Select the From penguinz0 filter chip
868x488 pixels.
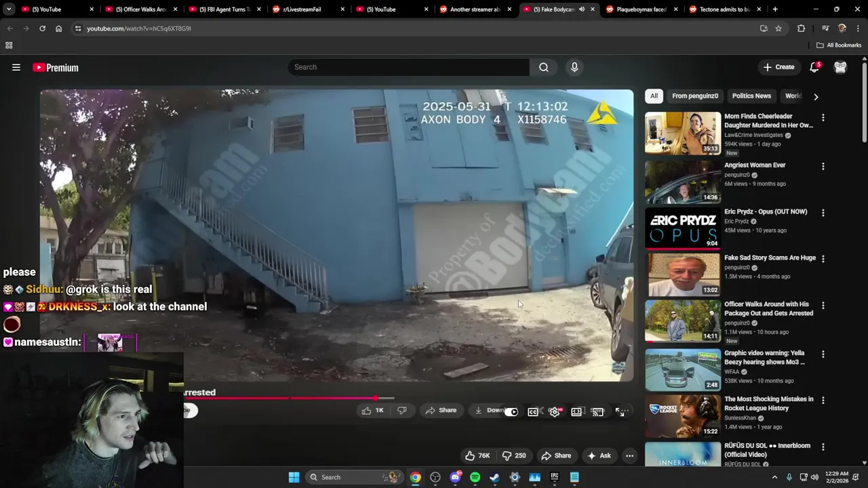[695, 96]
